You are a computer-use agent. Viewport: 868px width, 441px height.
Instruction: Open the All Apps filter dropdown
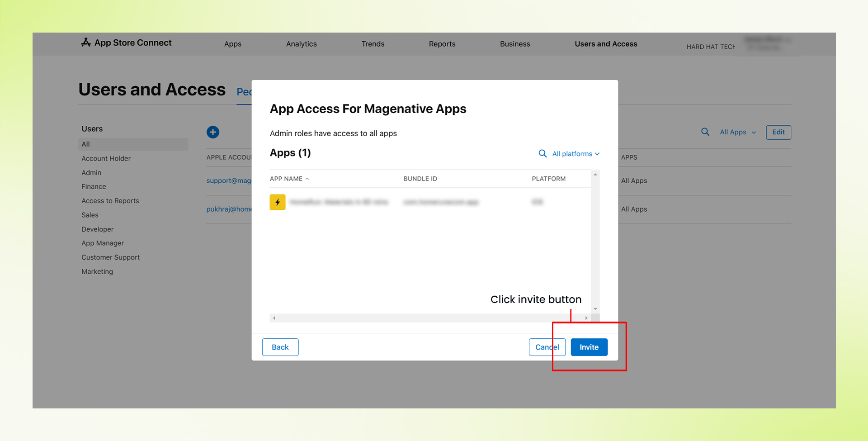click(x=738, y=132)
